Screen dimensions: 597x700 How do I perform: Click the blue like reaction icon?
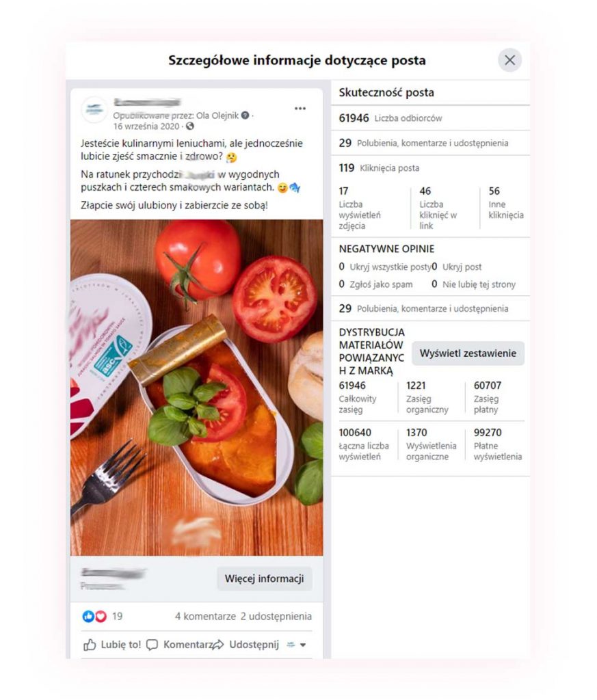pos(88,617)
